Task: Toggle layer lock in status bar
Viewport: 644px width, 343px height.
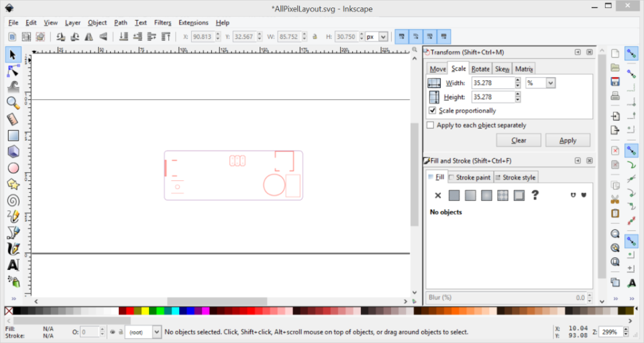Action: pyautogui.click(x=120, y=332)
